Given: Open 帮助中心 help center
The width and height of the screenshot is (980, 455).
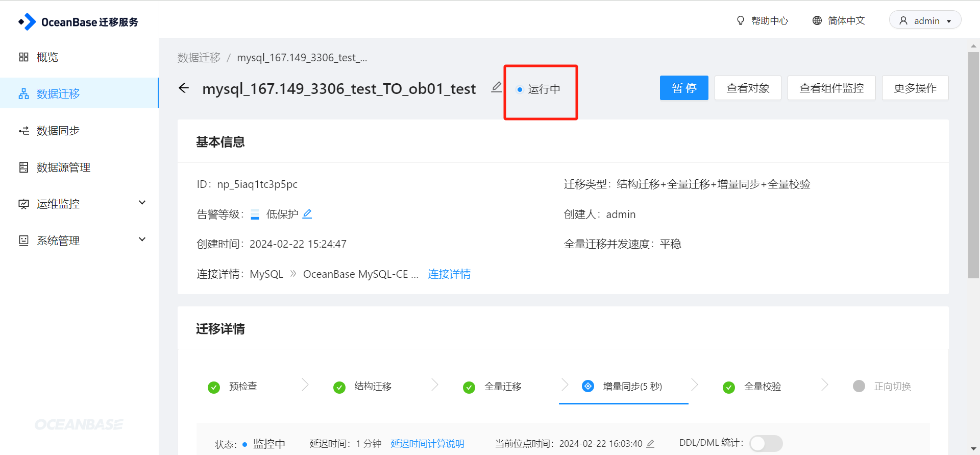Looking at the screenshot, I should (x=762, y=20).
